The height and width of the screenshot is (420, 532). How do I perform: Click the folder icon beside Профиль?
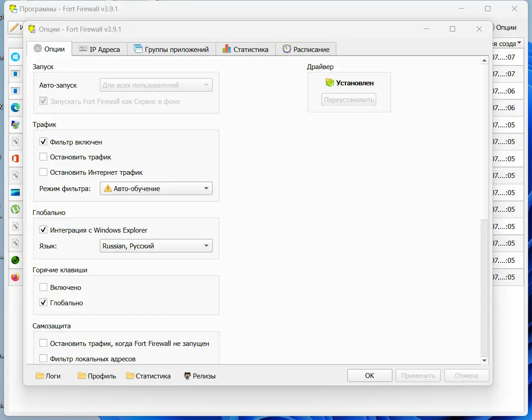click(x=82, y=376)
